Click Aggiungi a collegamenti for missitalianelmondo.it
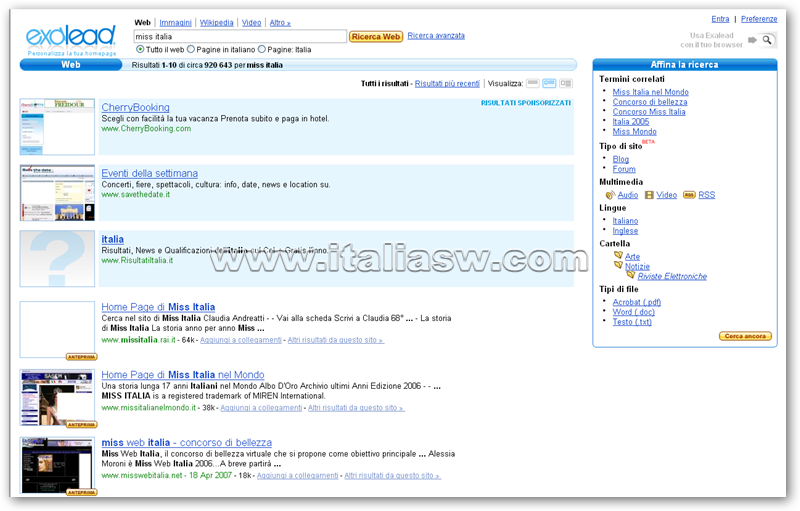This screenshot has height=511, width=800. pyautogui.click(x=261, y=408)
